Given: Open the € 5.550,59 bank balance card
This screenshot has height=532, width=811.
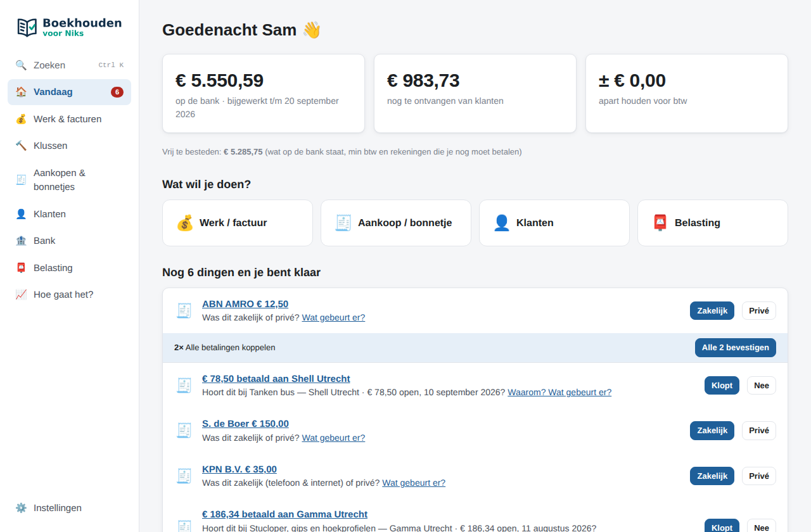Looking at the screenshot, I should click(264, 94).
